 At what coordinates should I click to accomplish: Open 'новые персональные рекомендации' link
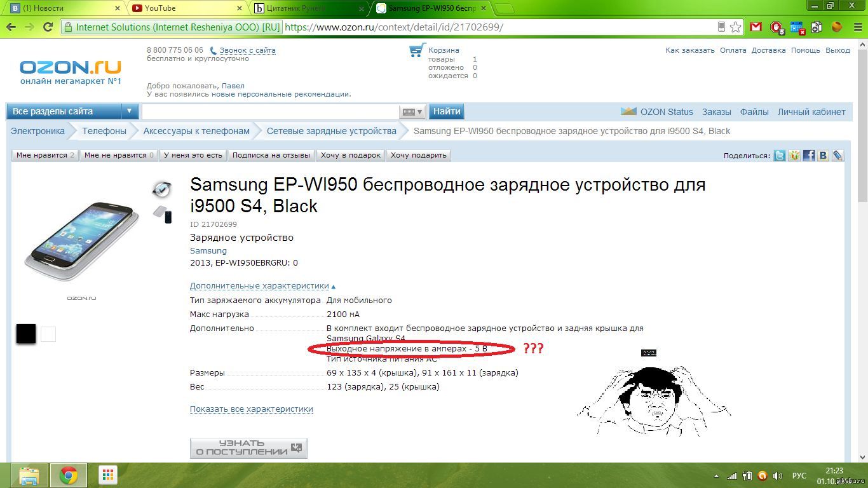pyautogui.click(x=280, y=94)
